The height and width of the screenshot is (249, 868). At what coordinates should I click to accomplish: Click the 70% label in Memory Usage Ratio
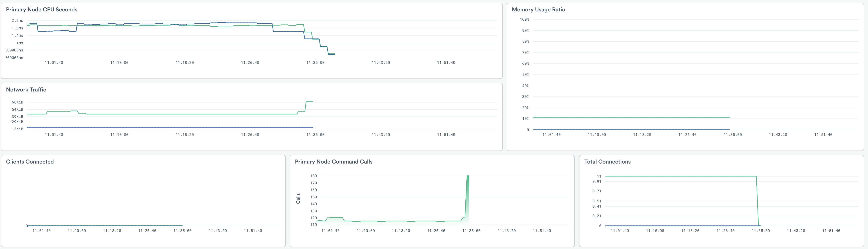pos(526,53)
